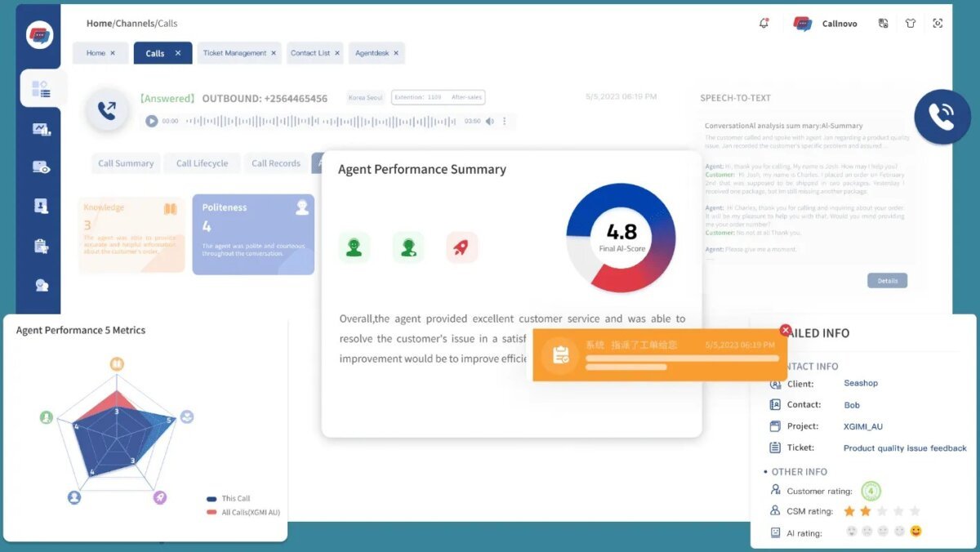980x552 pixels.
Task: Click the monitor eye icon in sidebar
Action: coord(40,167)
